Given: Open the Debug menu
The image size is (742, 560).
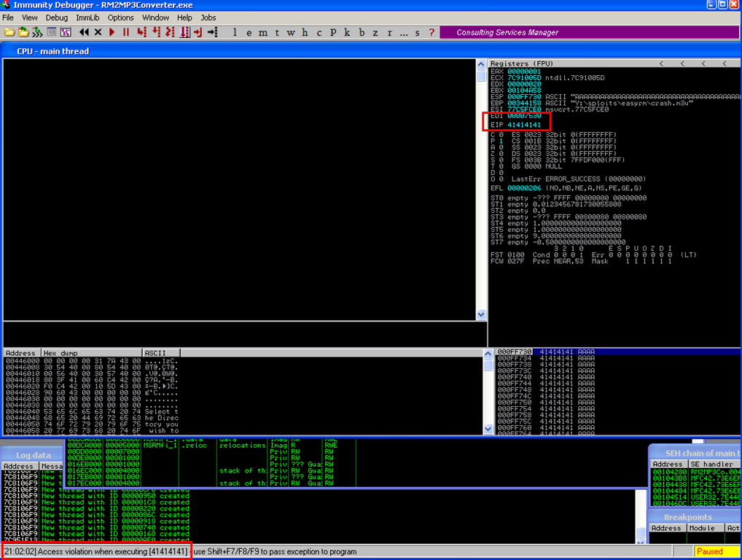Looking at the screenshot, I should pyautogui.click(x=56, y=17).
